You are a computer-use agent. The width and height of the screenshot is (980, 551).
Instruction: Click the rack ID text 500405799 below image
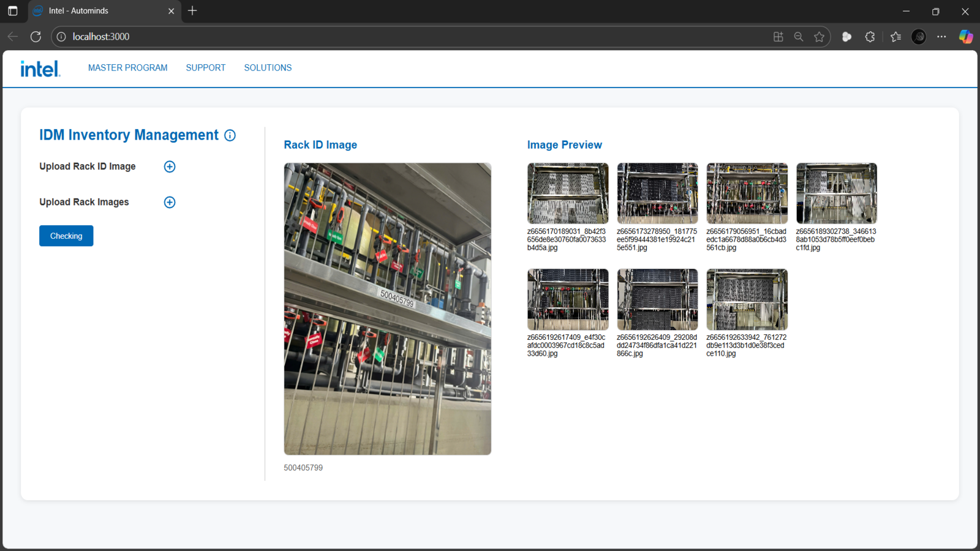pos(303,468)
